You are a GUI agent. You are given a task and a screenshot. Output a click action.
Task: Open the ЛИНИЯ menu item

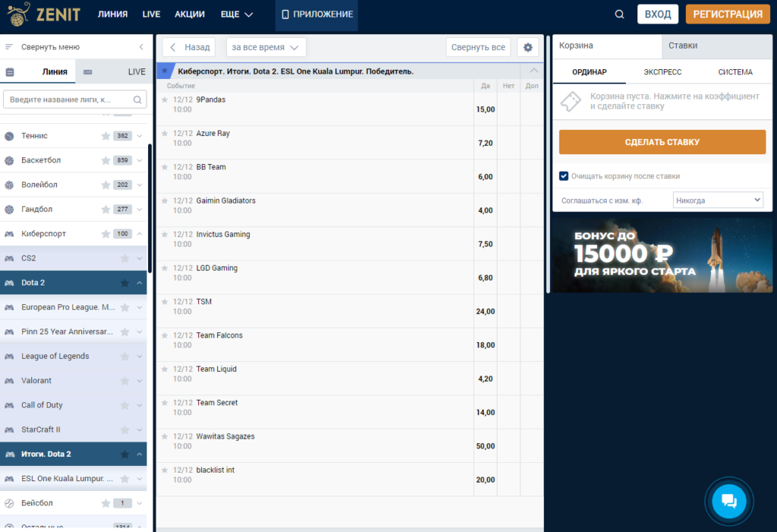pyautogui.click(x=112, y=14)
